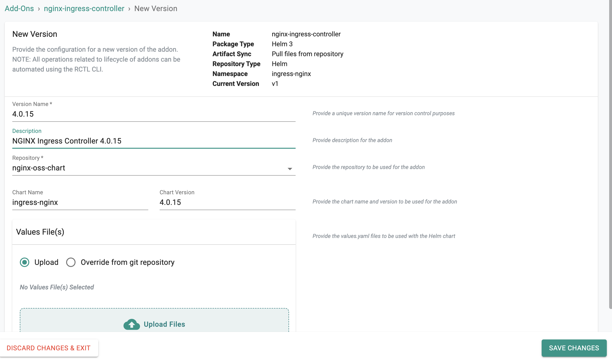Edit the Description input field
The height and width of the screenshot is (364, 612).
pyautogui.click(x=154, y=141)
